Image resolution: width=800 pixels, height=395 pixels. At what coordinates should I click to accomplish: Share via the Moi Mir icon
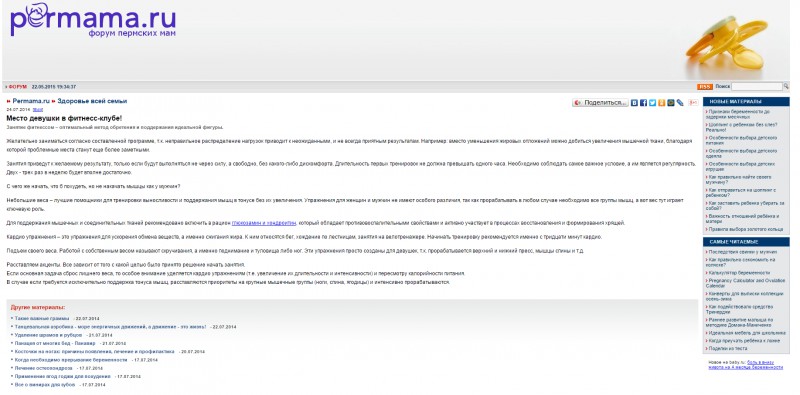click(x=670, y=103)
